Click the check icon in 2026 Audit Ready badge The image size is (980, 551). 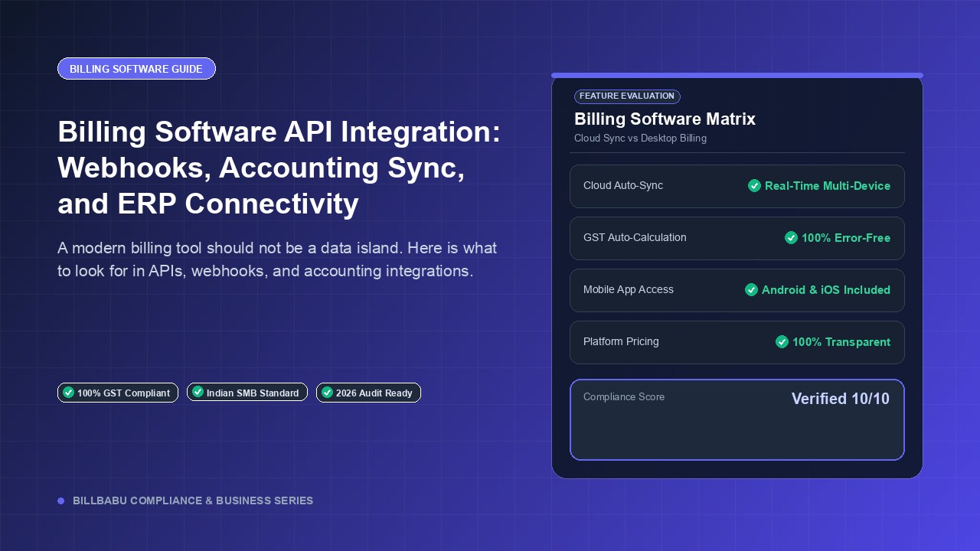tap(327, 393)
